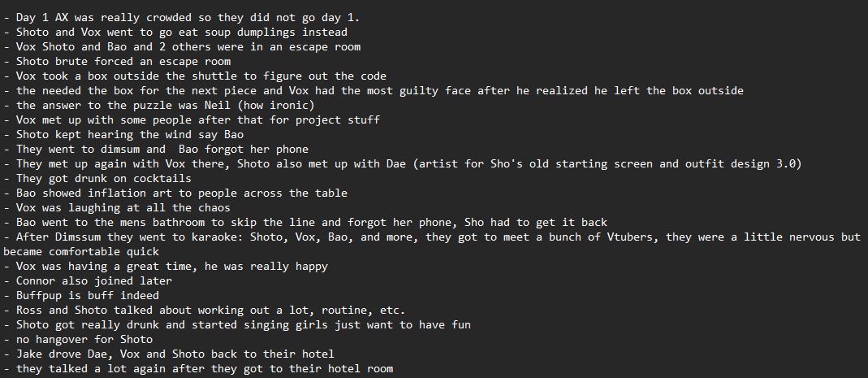This screenshot has width=868, height=378.
Task: Click 'Jake drove Dae, Vox and Shoto' line
Action: point(171,354)
